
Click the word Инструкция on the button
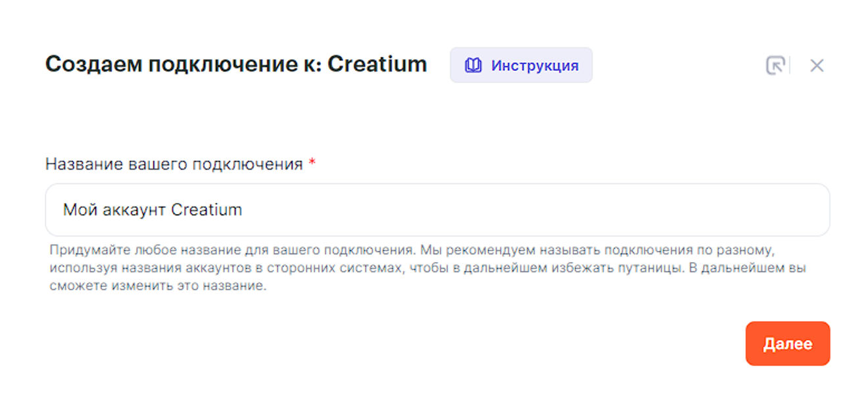coord(535,66)
